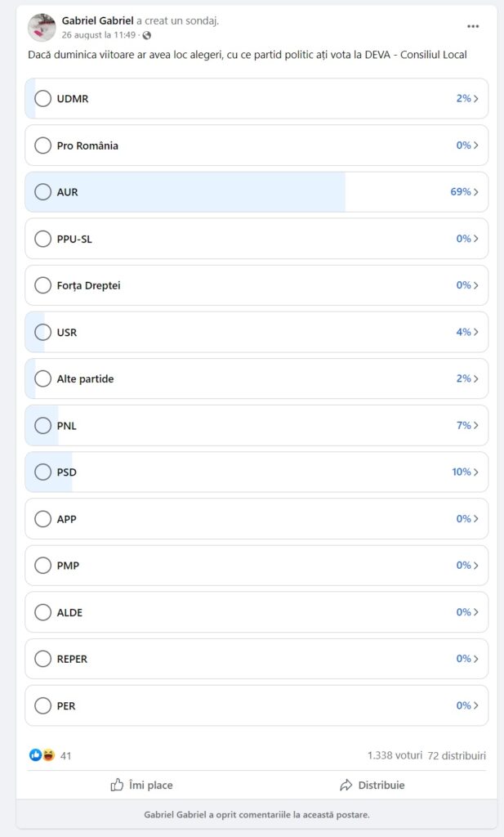
Task: Open the three-dot post options menu
Action: [472, 26]
